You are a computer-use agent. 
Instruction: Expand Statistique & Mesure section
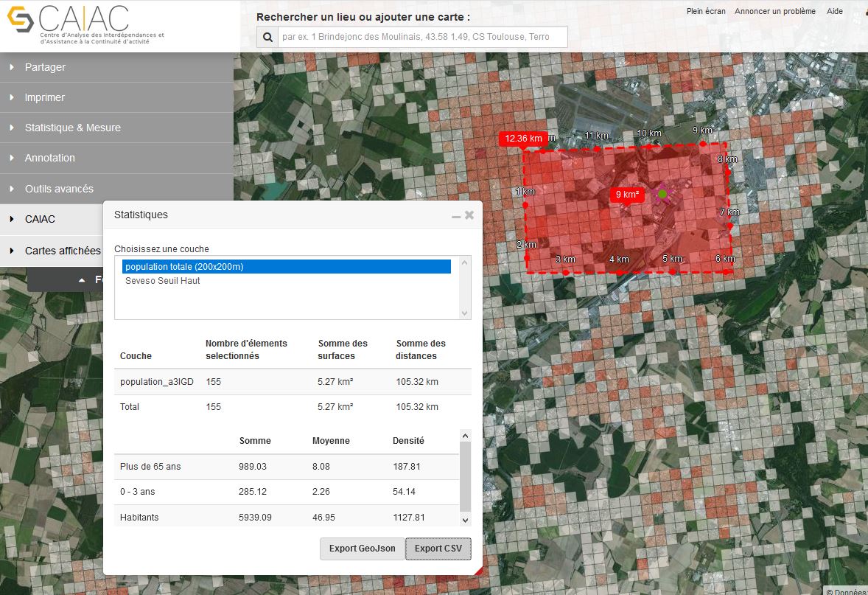tap(117, 128)
